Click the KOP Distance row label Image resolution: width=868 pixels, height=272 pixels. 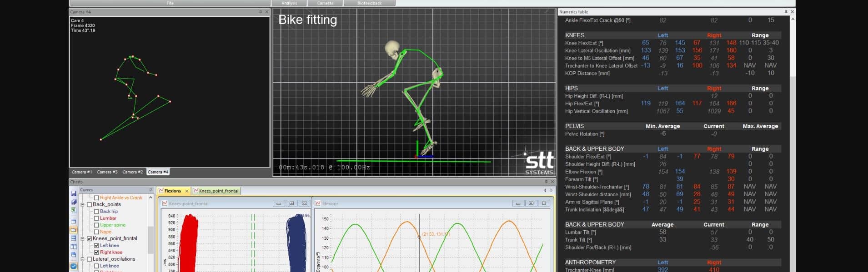tap(587, 74)
